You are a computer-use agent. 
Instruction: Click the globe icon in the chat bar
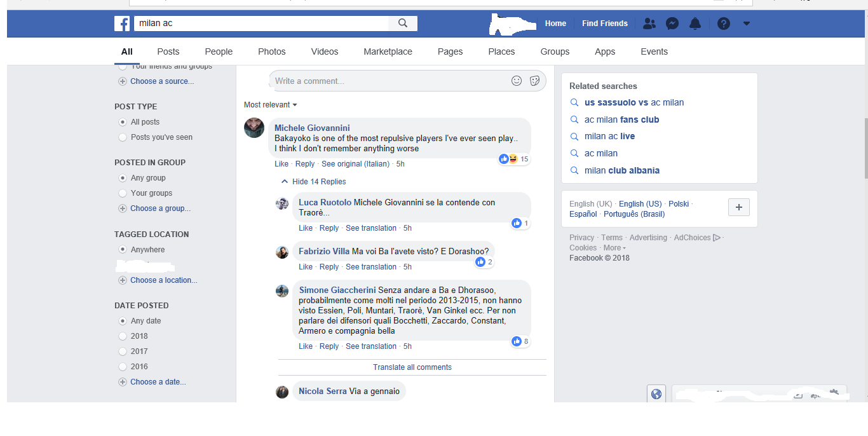click(656, 394)
